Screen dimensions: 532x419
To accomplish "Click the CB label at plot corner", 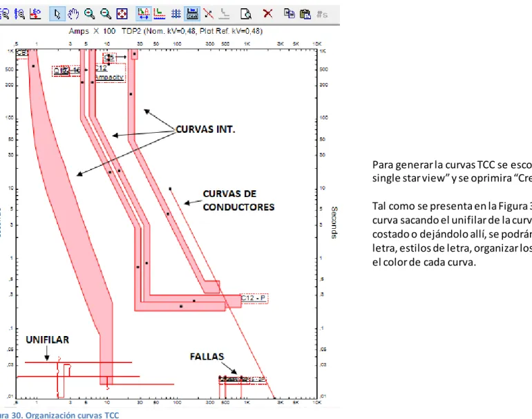I will pos(21,53).
